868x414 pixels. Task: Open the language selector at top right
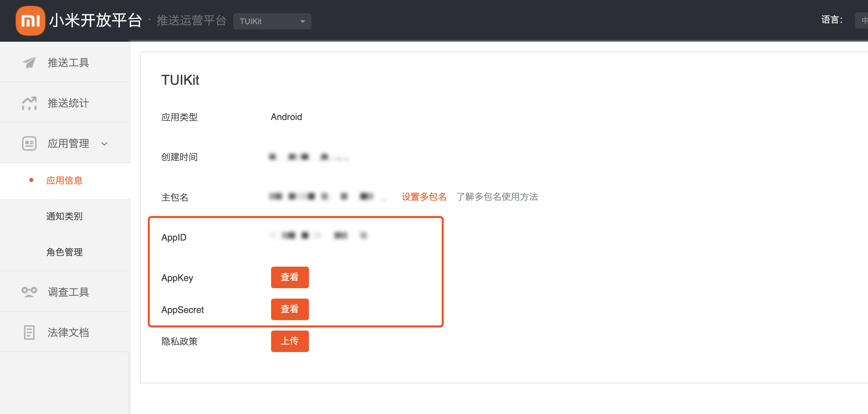(862, 21)
